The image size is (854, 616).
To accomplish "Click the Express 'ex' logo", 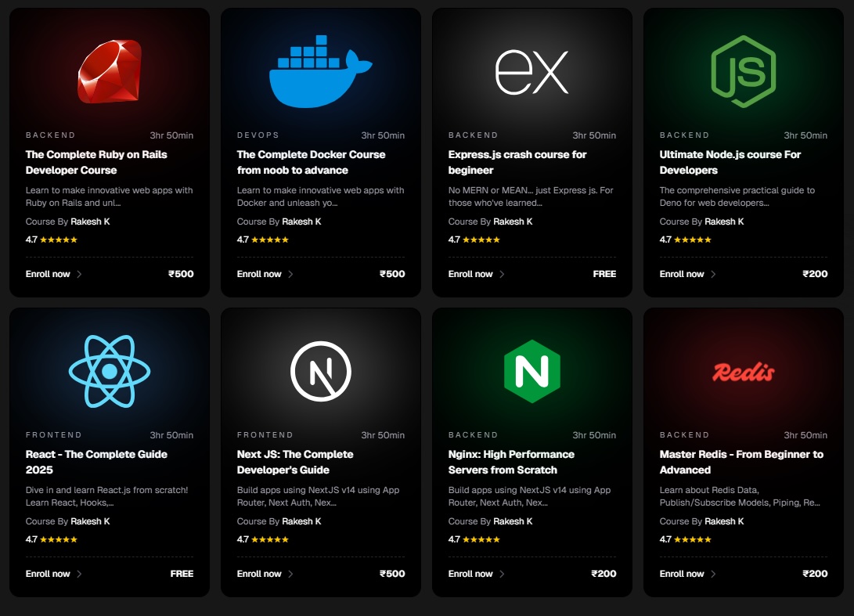I will click(531, 72).
